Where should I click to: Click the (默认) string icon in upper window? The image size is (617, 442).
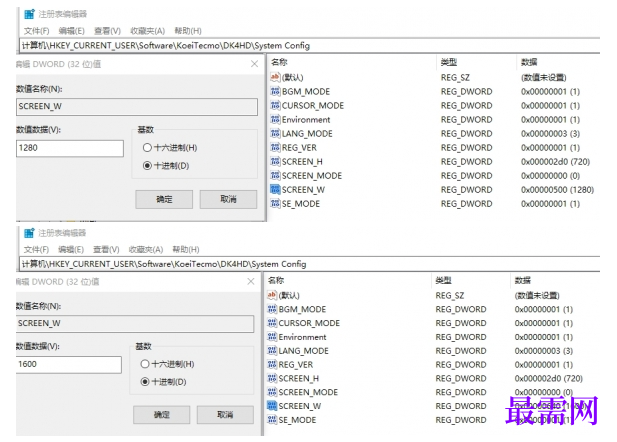[x=275, y=77]
